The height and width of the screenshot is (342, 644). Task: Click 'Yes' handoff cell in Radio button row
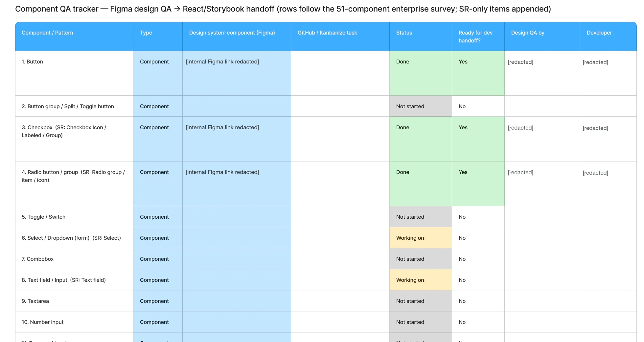478,184
